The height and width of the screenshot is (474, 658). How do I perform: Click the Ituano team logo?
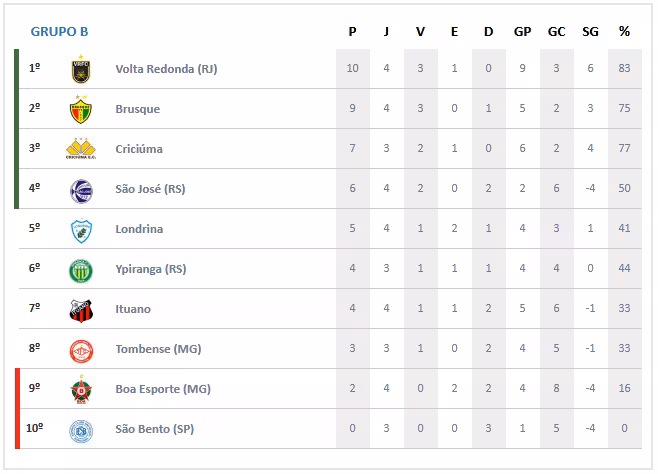click(80, 309)
